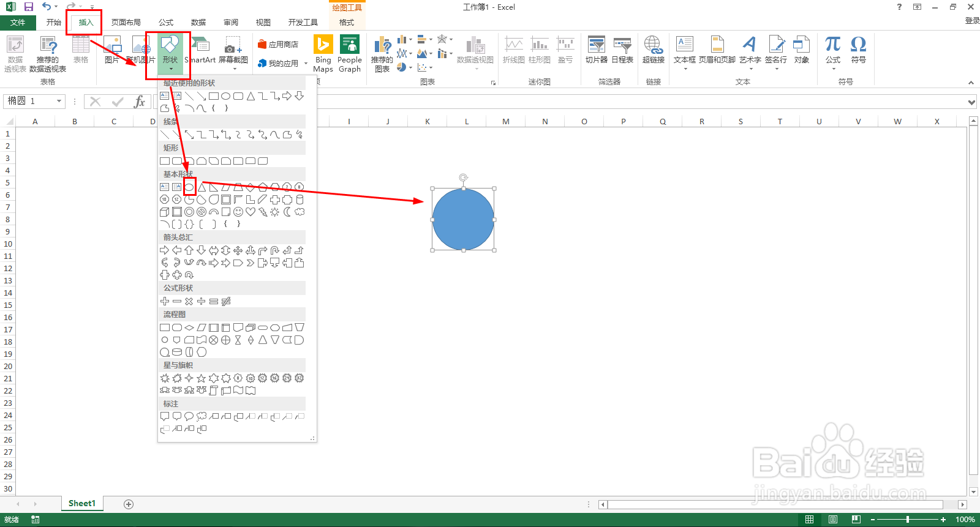This screenshot has width=980, height=527.
Task: Select the sun shape
Action: coord(275,212)
